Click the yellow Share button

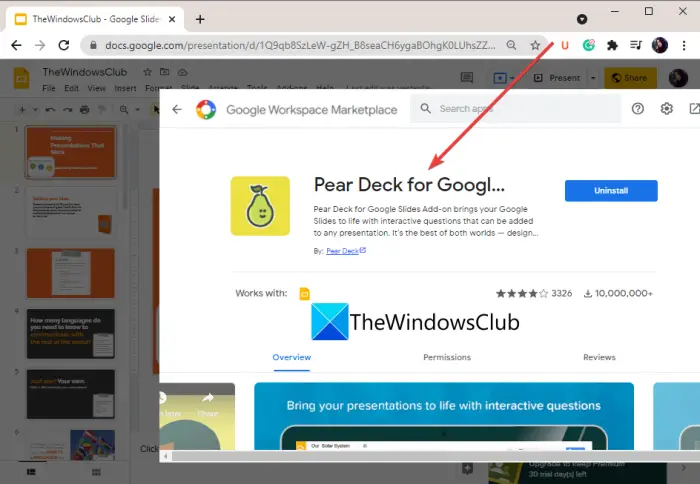(630, 78)
